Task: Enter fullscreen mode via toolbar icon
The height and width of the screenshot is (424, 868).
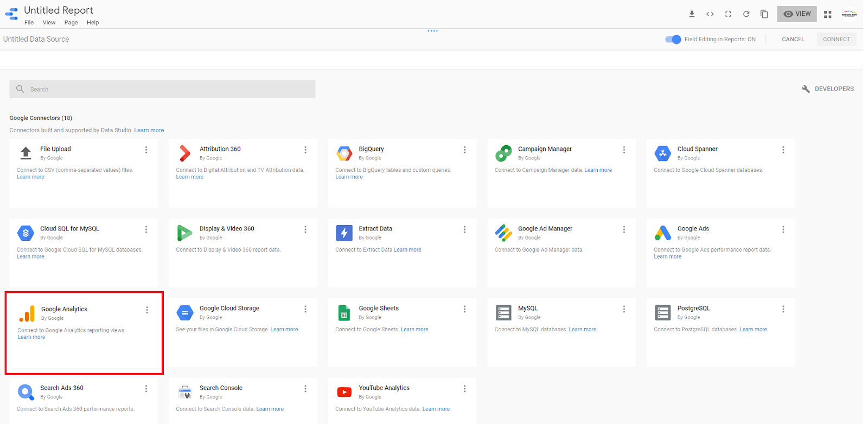Action: tap(728, 14)
